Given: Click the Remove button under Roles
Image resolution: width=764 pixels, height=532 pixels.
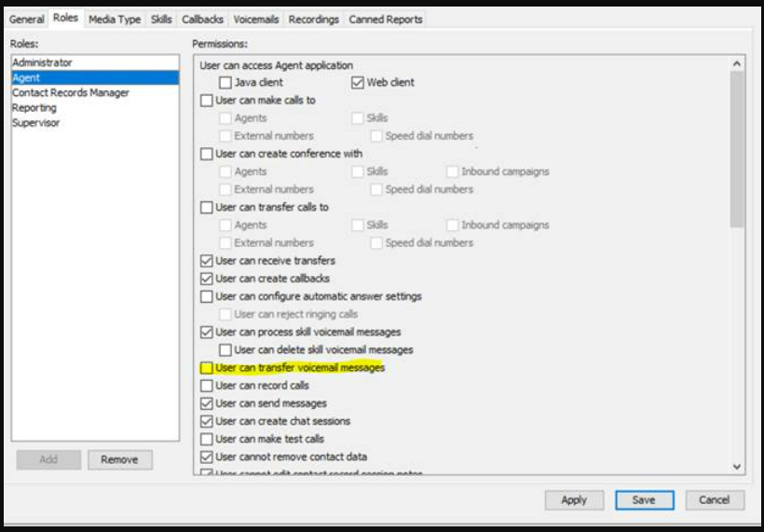Looking at the screenshot, I should pos(120,459).
